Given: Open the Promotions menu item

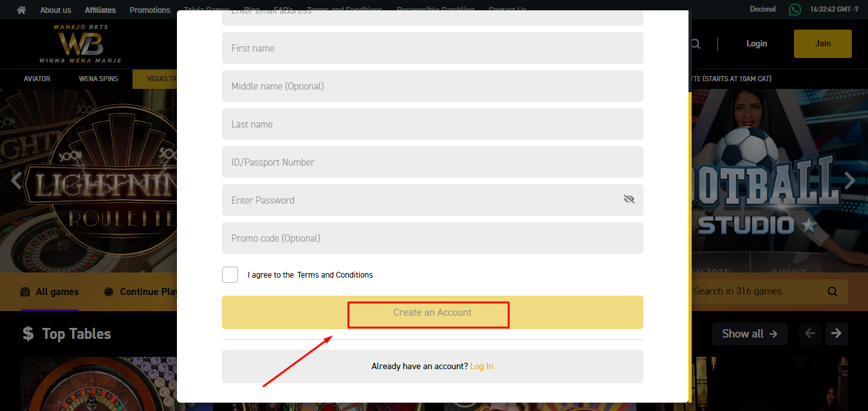Looking at the screenshot, I should click(149, 10).
